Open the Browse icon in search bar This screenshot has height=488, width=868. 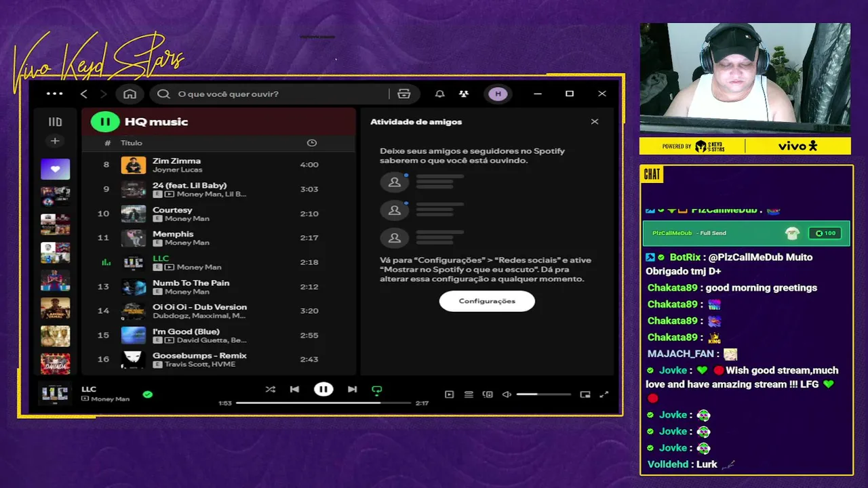(404, 94)
